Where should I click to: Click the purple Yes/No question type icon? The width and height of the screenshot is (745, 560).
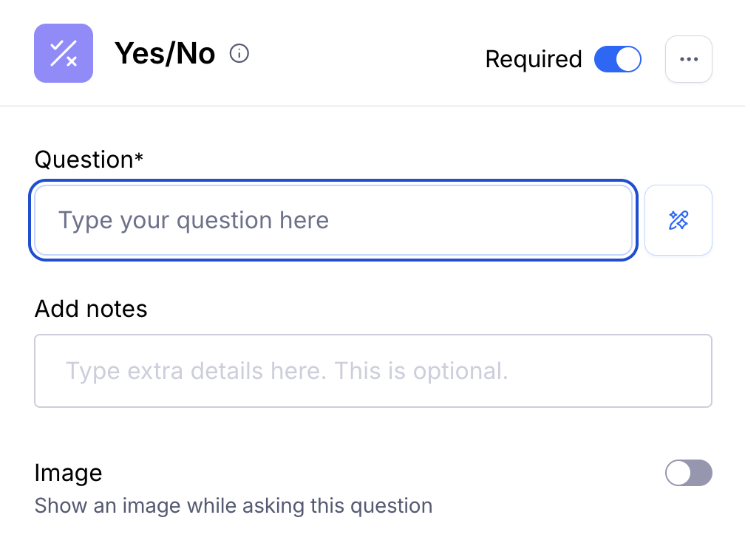pyautogui.click(x=64, y=53)
